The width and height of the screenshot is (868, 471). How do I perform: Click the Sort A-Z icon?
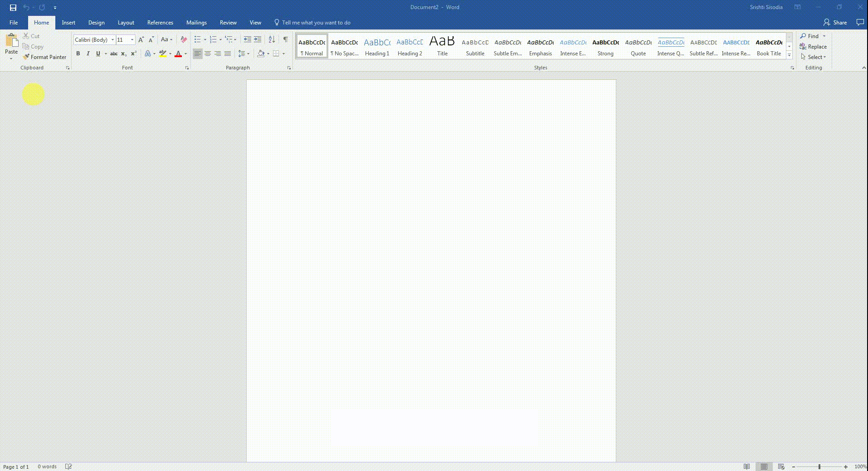click(272, 39)
